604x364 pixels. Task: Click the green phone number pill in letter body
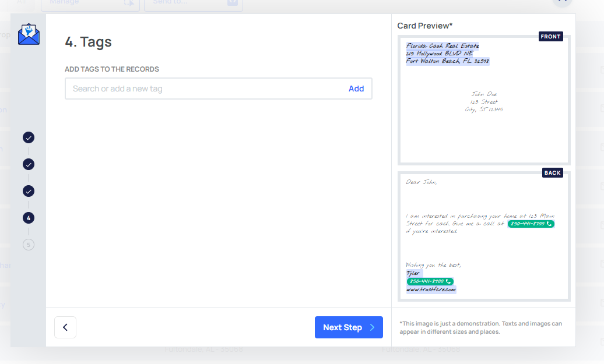(531, 224)
